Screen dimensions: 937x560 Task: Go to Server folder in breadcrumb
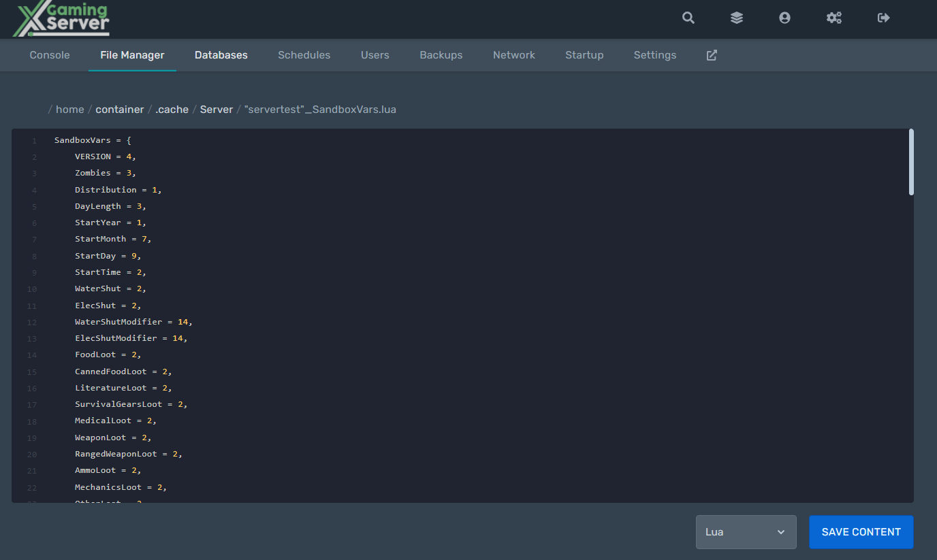tap(217, 110)
